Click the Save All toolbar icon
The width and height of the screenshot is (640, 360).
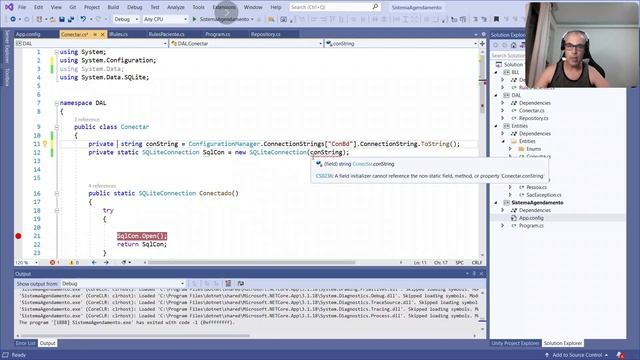point(71,19)
